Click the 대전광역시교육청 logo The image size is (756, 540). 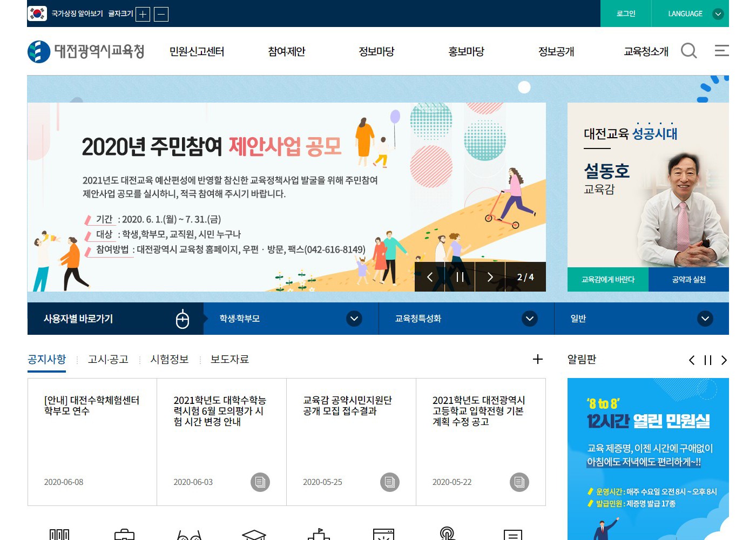86,51
